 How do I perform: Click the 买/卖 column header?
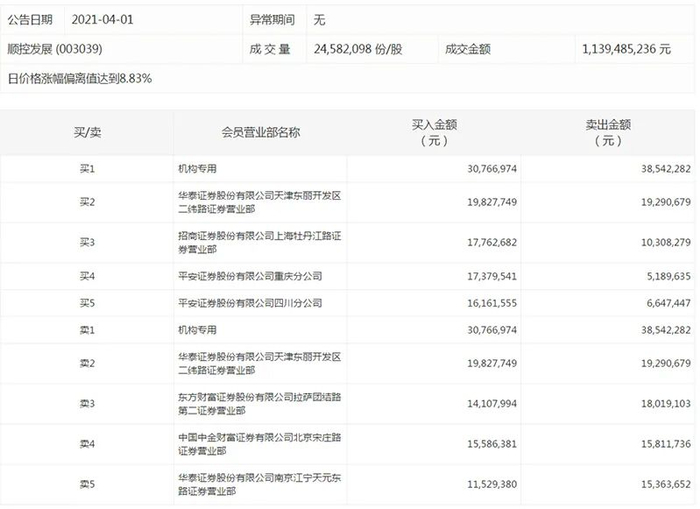tap(87, 132)
